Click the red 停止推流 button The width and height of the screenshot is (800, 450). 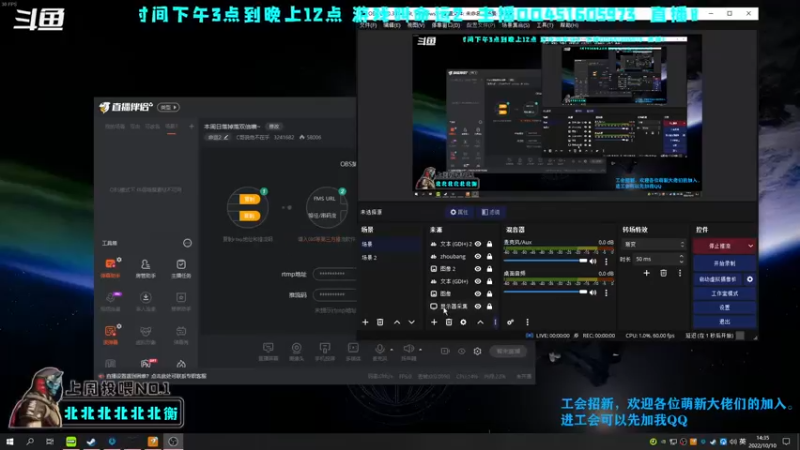click(719, 246)
